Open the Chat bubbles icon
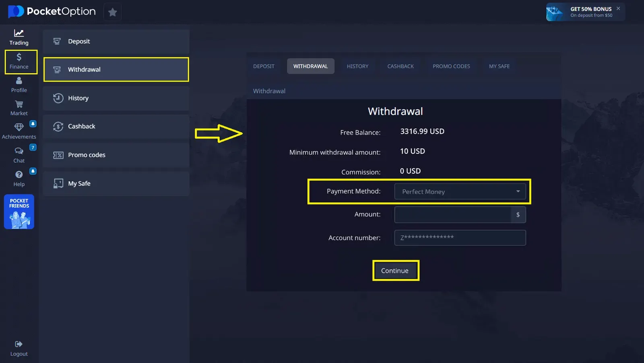 pyautogui.click(x=19, y=151)
